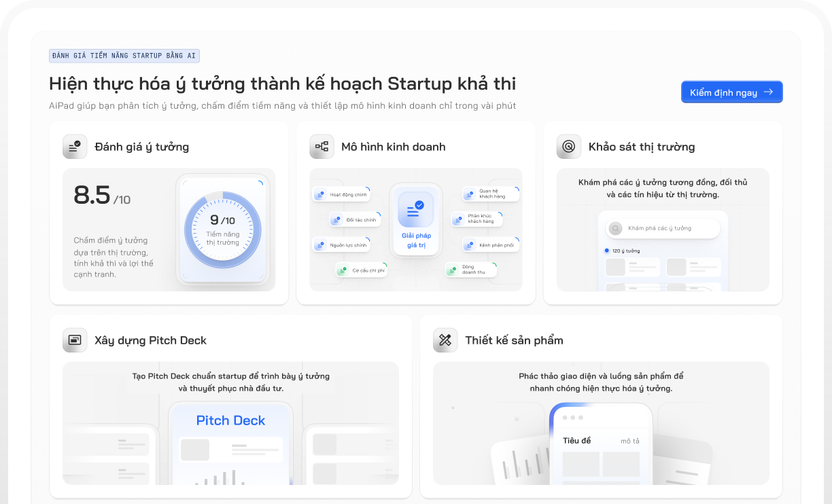Image resolution: width=832 pixels, height=504 pixels.
Task: Select the 120 ý tưởng radio dot
Action: tap(607, 251)
